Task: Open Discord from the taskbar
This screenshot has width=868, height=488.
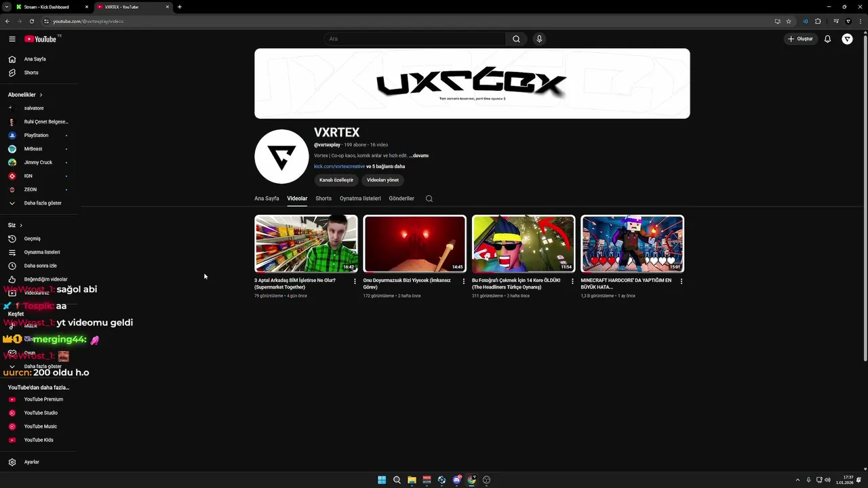Action: [x=456, y=480]
